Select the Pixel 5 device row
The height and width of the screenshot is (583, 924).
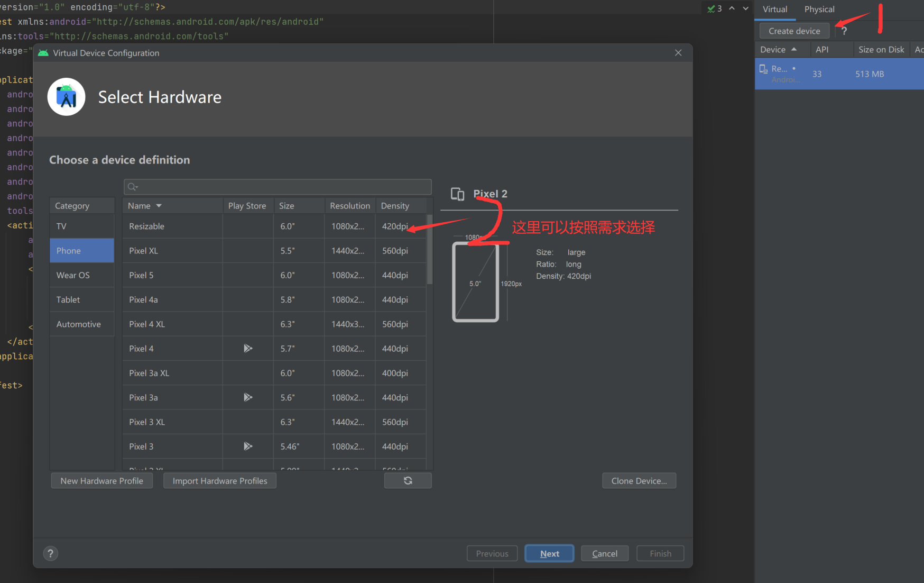[274, 275]
